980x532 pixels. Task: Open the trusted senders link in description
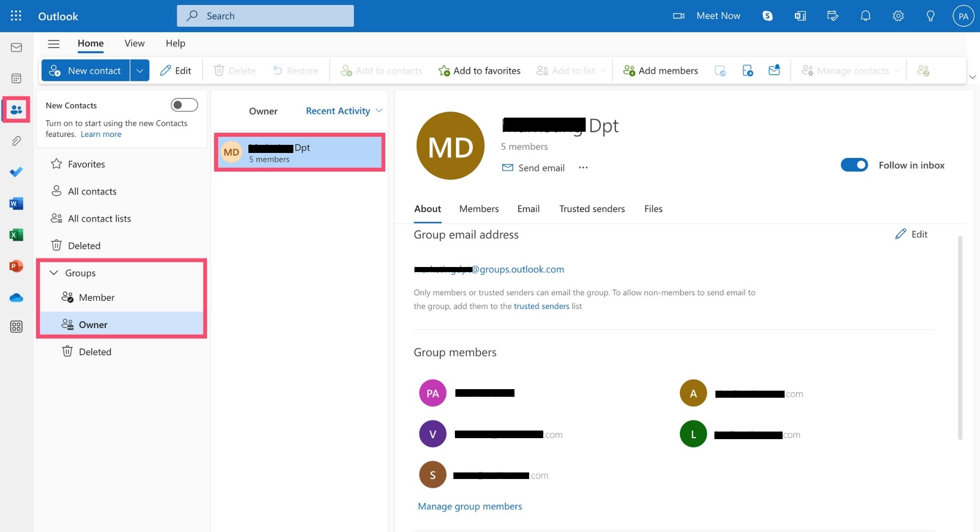click(541, 306)
